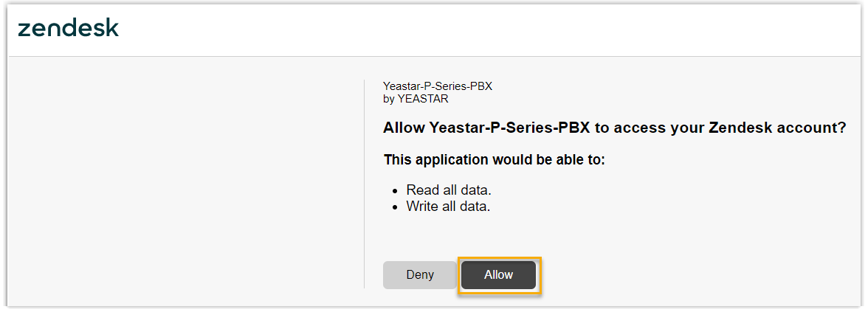Click the blank white header right of the logo
This screenshot has width=868, height=312.
tap(480, 30)
